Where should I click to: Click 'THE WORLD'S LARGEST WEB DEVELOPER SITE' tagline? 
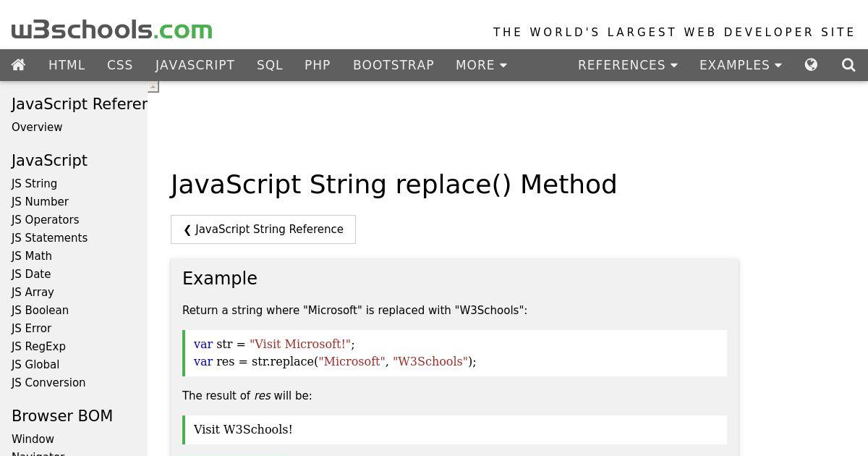pos(674,33)
